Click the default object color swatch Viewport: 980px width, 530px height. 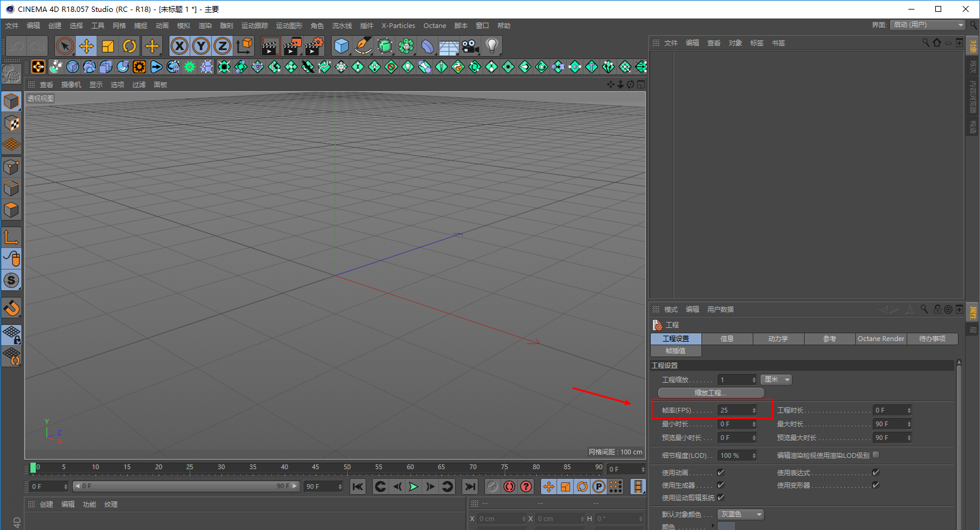click(727, 526)
